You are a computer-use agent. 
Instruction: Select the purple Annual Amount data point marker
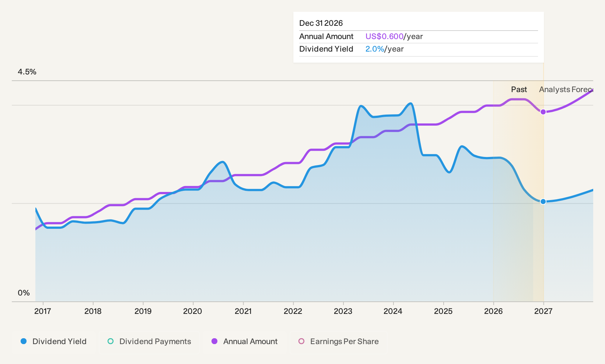coord(543,112)
